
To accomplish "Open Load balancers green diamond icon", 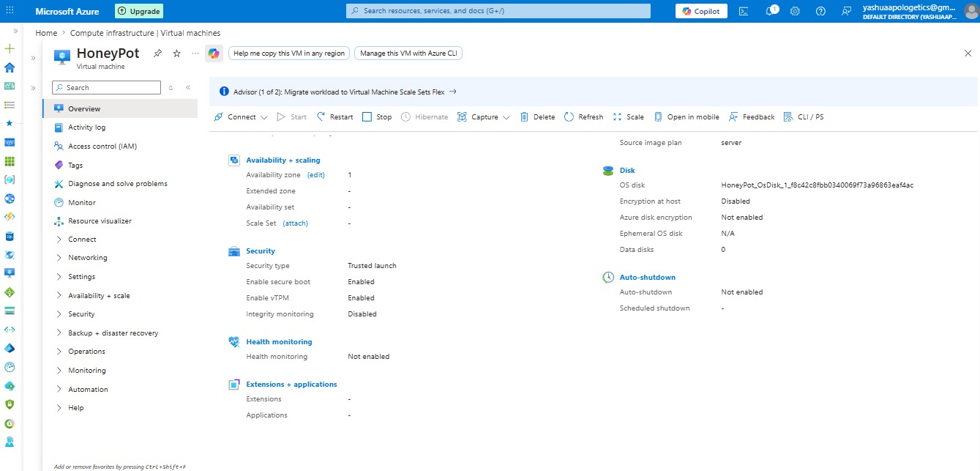I will [x=10, y=292].
